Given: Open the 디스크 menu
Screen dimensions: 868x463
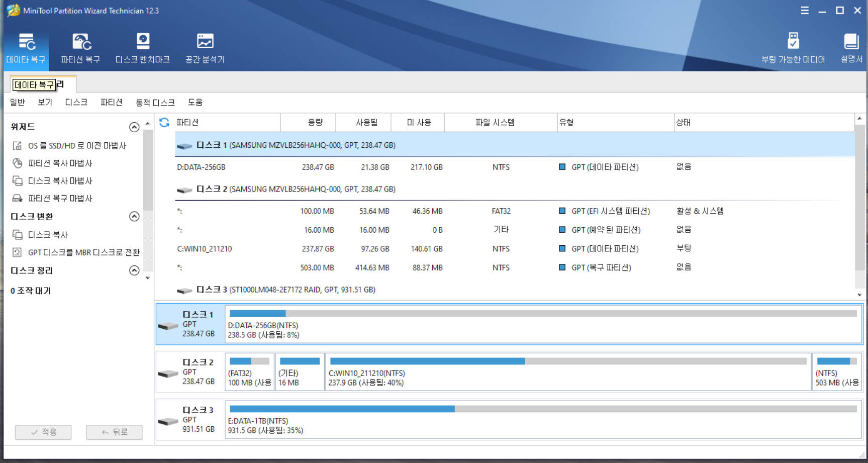Looking at the screenshot, I should pyautogui.click(x=76, y=102).
